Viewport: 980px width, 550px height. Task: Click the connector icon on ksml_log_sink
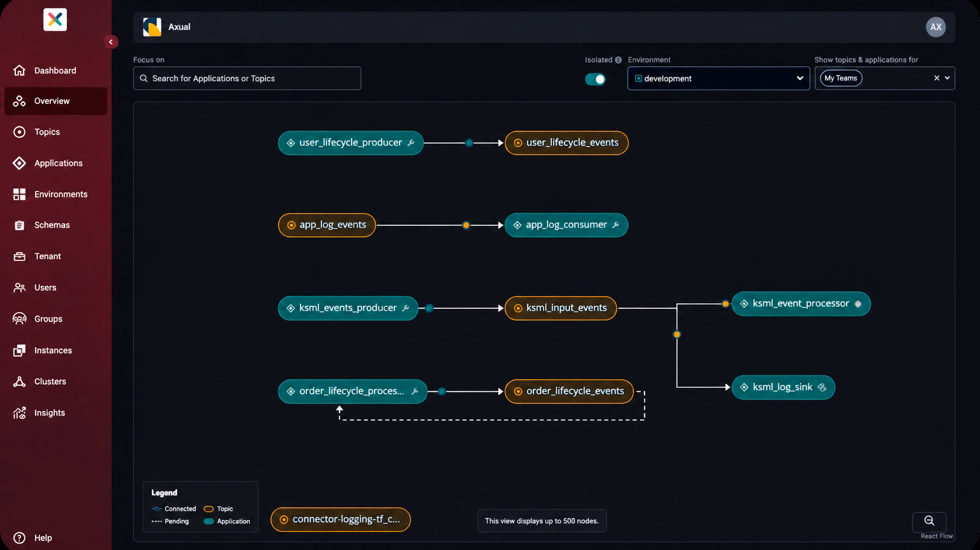pos(822,387)
